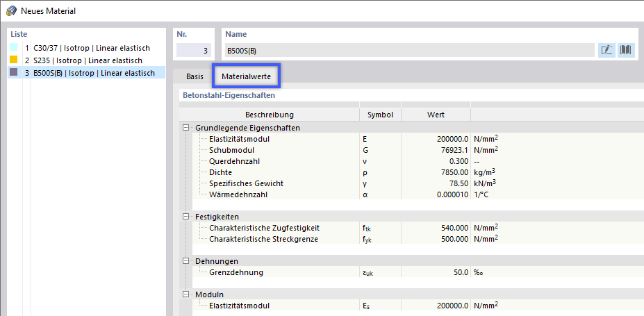Open the Materialwerte tab

click(x=246, y=76)
